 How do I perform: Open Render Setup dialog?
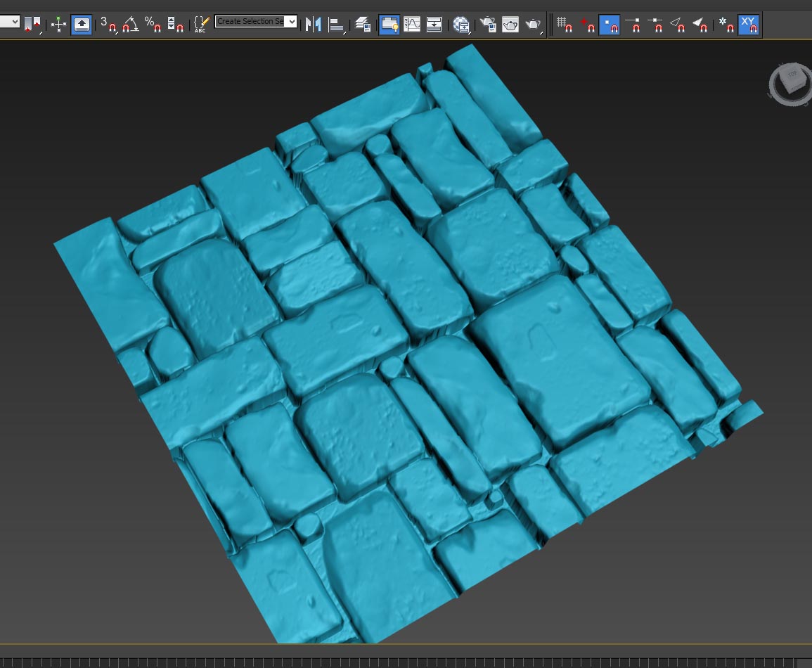pyautogui.click(x=488, y=25)
